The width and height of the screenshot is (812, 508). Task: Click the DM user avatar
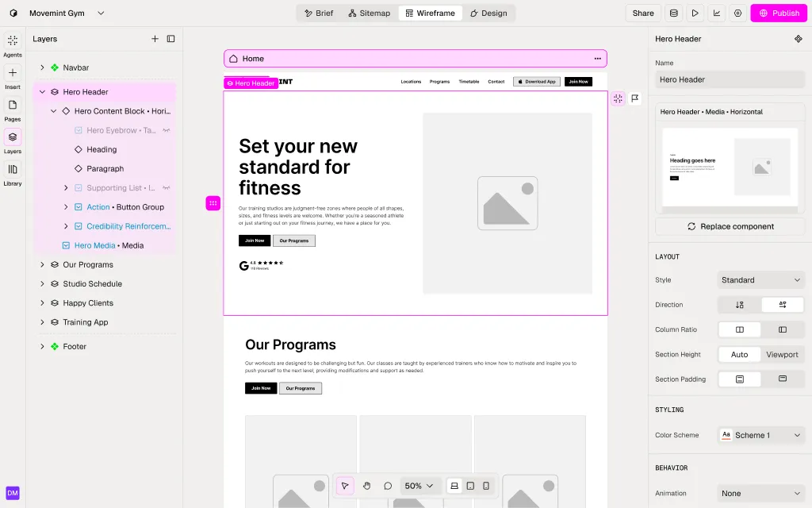13,493
